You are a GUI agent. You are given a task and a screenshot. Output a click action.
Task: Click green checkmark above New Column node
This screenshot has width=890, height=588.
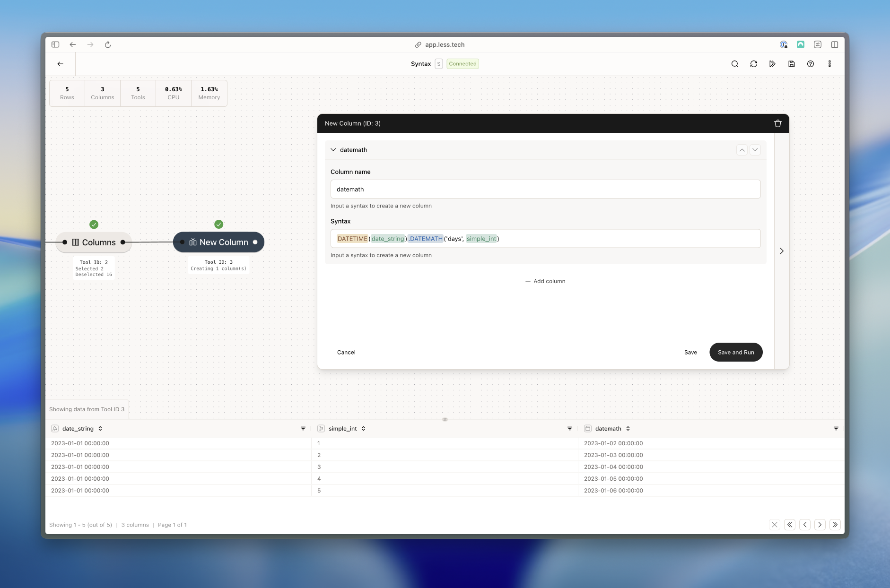(218, 224)
